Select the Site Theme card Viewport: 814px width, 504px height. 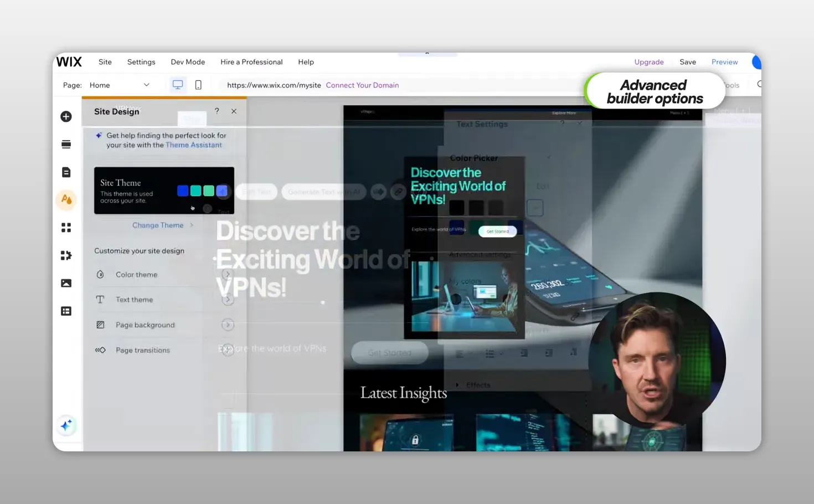tap(164, 191)
